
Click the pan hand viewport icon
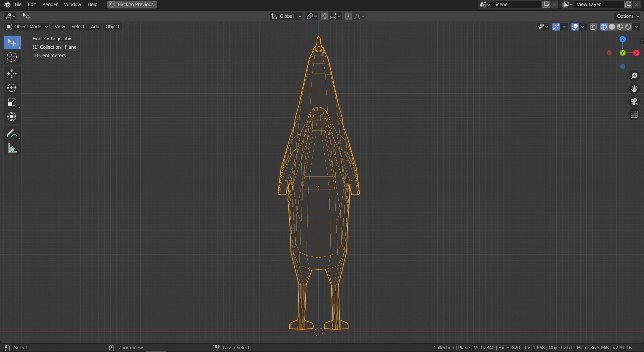(634, 89)
